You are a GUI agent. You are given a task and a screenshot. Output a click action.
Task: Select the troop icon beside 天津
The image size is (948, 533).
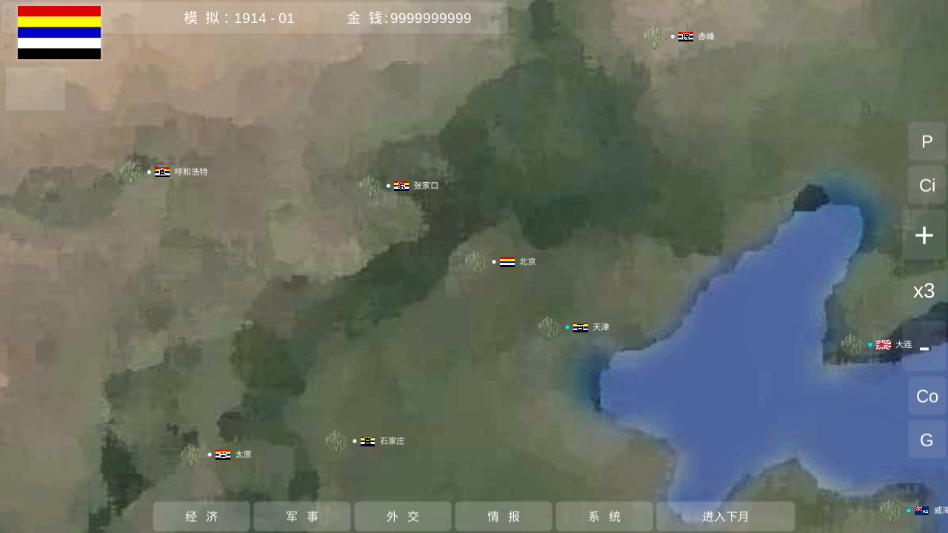coord(548,328)
